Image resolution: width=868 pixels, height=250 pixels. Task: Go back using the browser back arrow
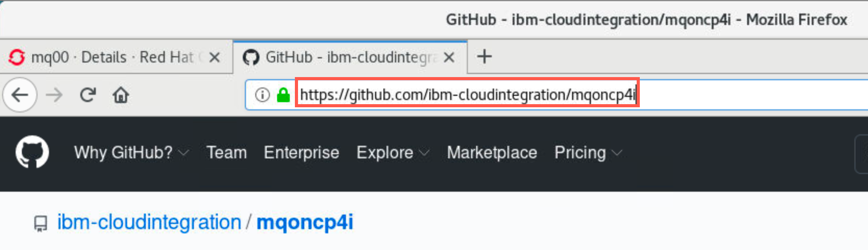pyautogui.click(x=20, y=95)
